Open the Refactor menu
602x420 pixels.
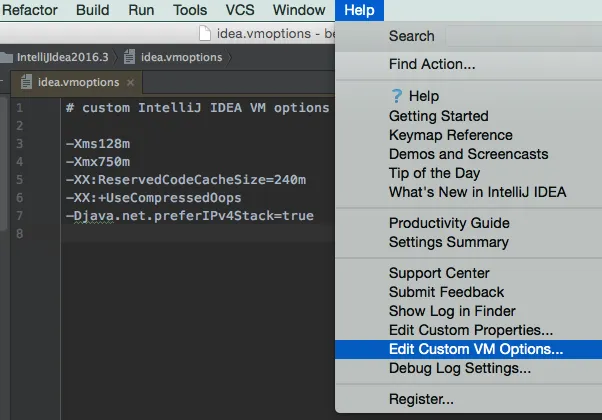[x=30, y=10]
